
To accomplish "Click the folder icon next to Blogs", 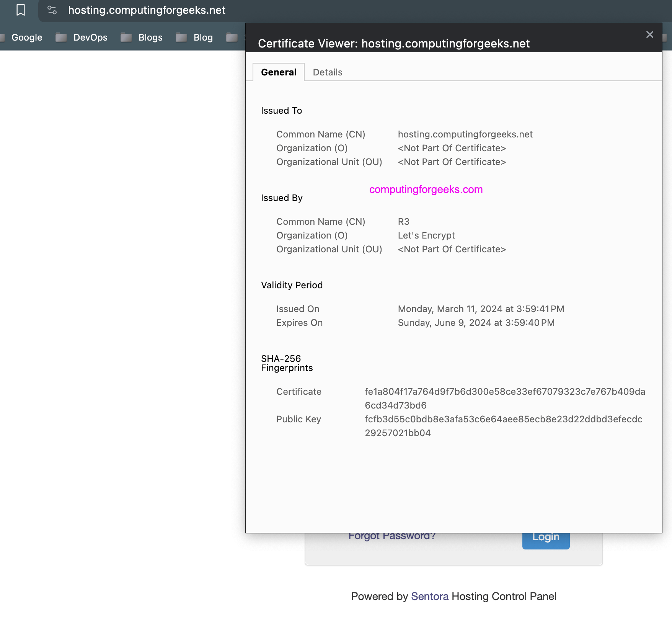I will pyautogui.click(x=126, y=37).
